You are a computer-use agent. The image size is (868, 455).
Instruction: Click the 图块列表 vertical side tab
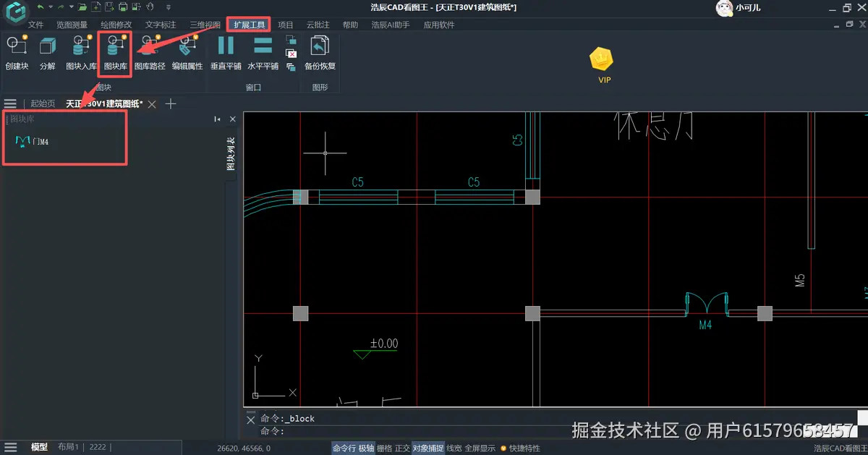click(x=231, y=154)
